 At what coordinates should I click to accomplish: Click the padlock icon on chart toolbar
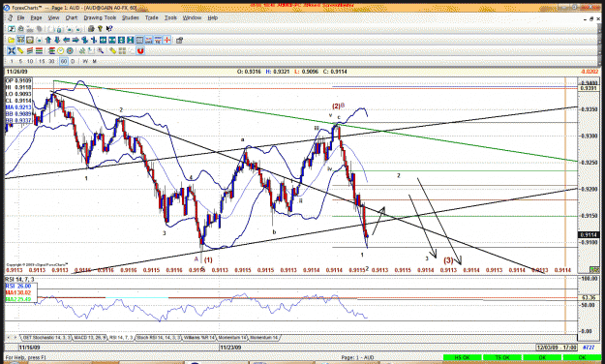tap(179, 40)
